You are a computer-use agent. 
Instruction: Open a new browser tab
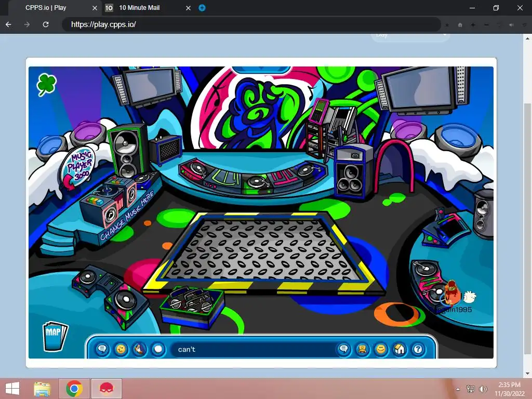tap(202, 8)
